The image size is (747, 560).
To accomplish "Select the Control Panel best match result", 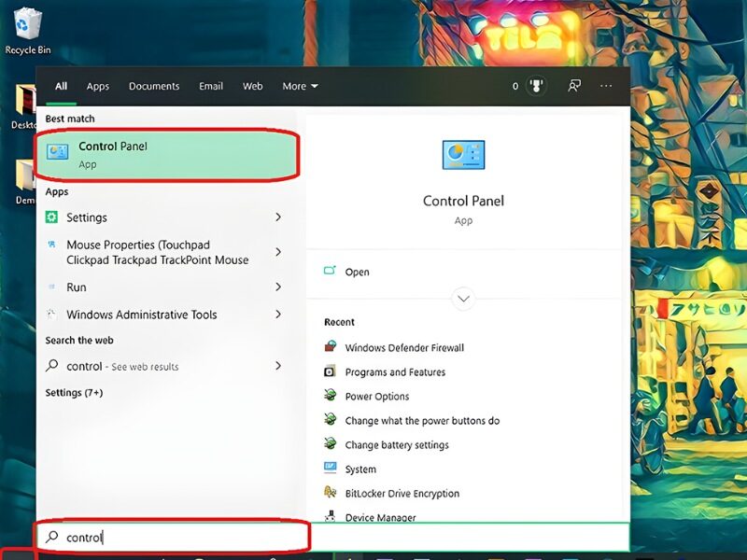I will 168,155.
